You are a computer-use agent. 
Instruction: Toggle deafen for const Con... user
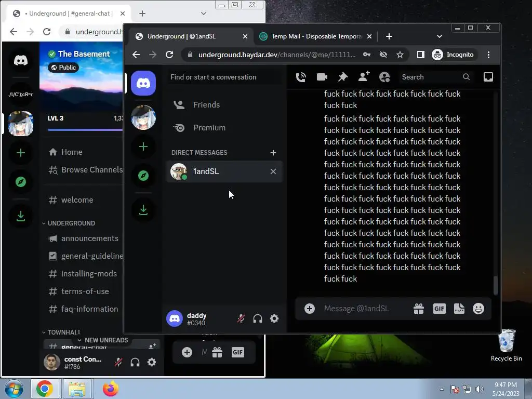[x=135, y=362]
